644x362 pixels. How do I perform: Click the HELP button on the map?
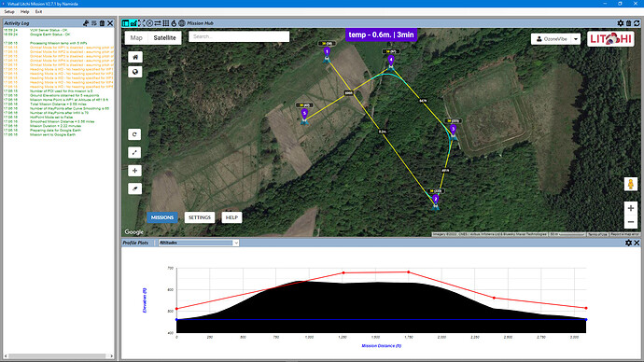(231, 217)
